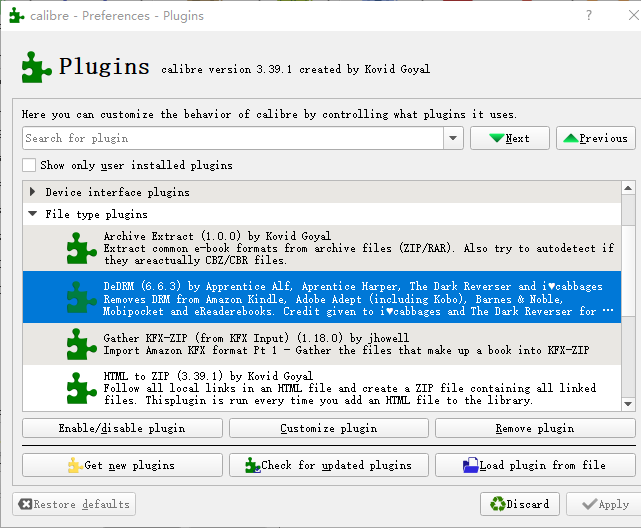Click the Next search result button
The width and height of the screenshot is (641, 528).
[x=509, y=138]
